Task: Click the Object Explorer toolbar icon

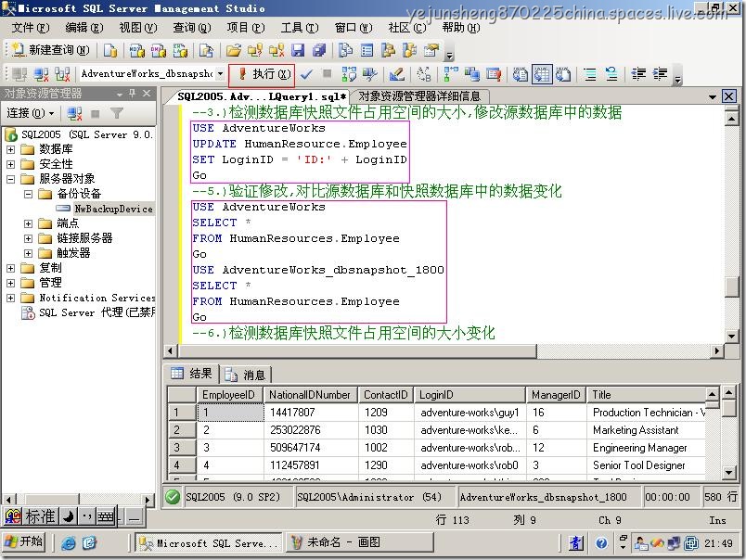Action: click(389, 50)
